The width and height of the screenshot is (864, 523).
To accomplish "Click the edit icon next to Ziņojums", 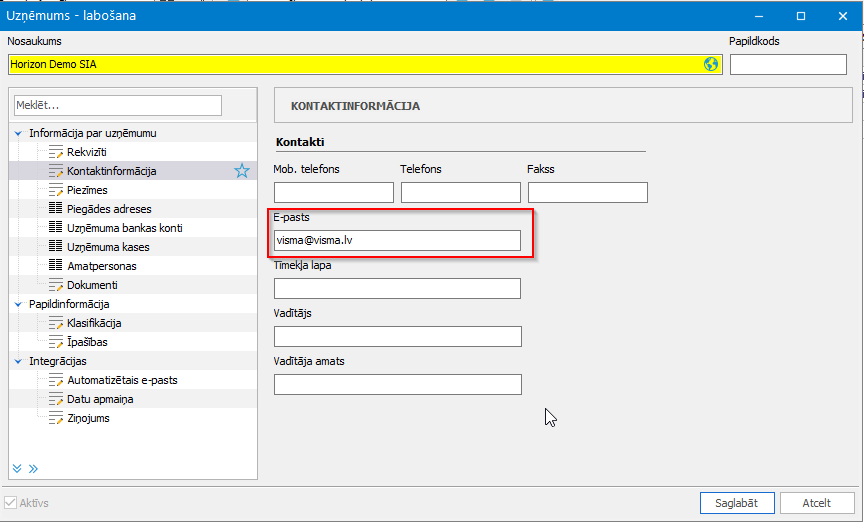I will pos(56,418).
